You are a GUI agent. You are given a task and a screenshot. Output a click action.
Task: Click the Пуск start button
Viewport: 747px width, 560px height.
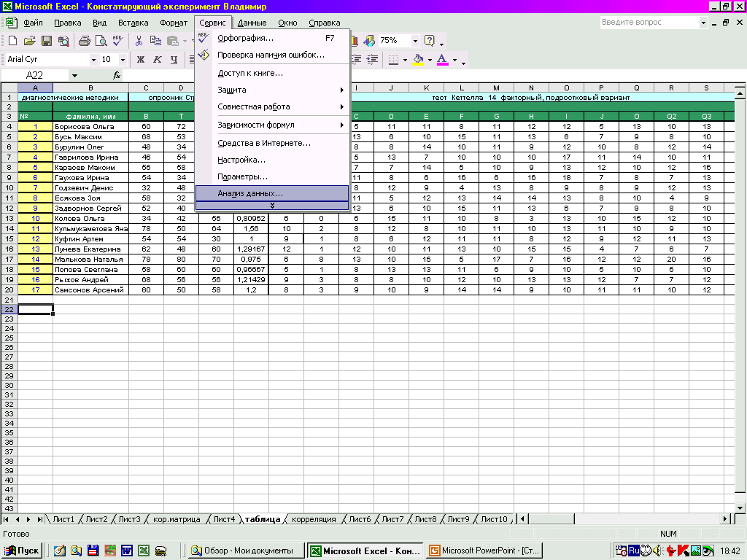[22, 551]
